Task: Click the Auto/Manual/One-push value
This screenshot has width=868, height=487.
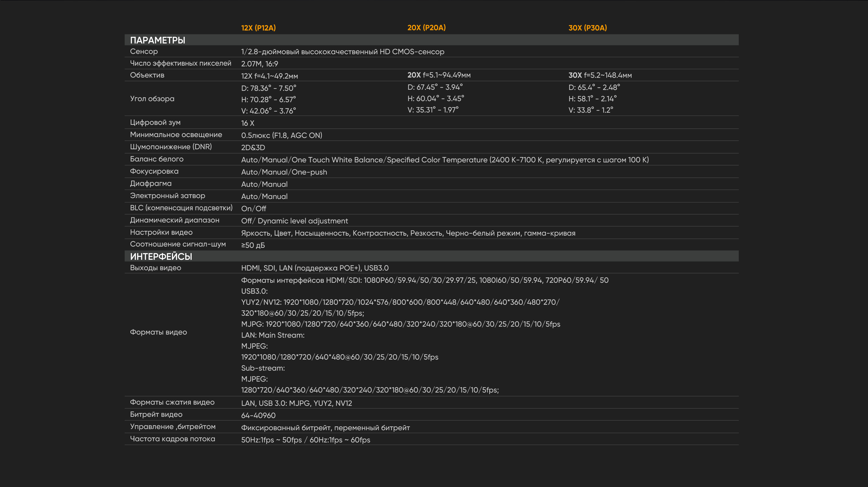Action: 284,172
